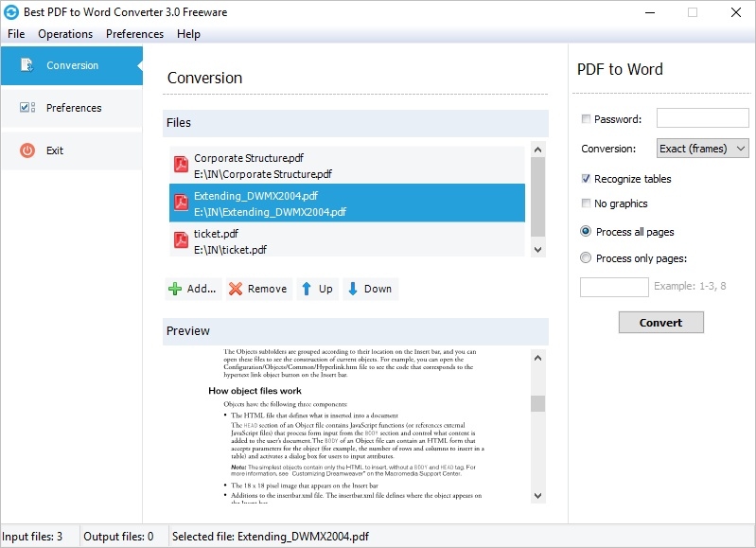
Task: Switch to Conversion sidebar tab
Action: [72, 65]
